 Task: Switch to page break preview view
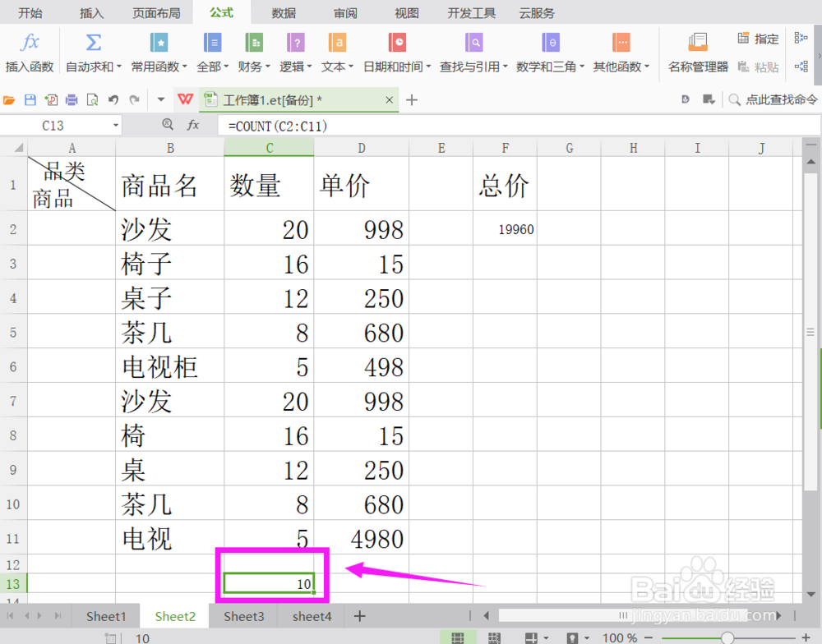click(494, 637)
